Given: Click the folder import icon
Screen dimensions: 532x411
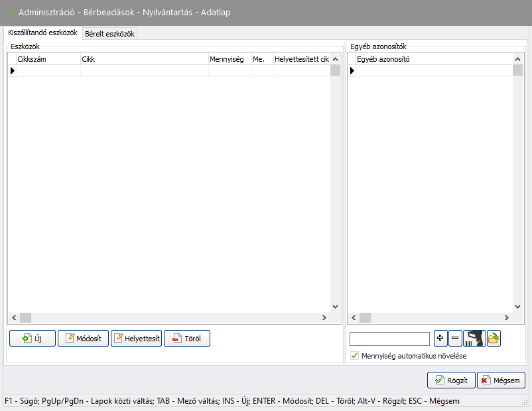Looking at the screenshot, I should [494, 339].
